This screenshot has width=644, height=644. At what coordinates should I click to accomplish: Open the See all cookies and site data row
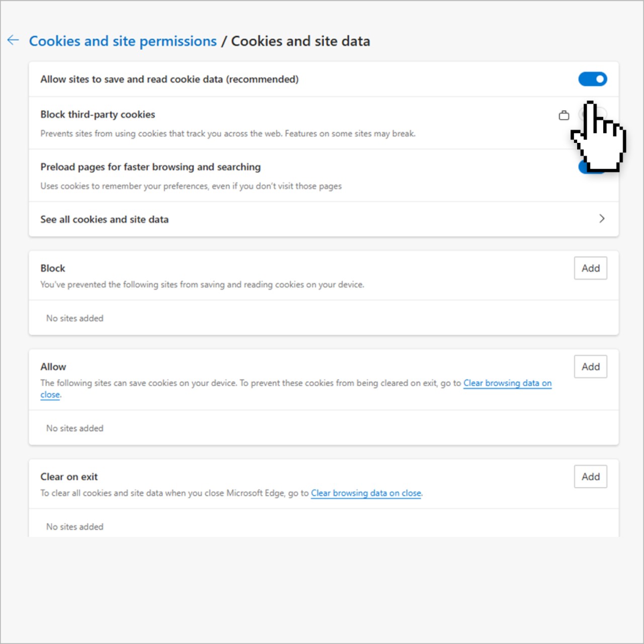(x=324, y=219)
